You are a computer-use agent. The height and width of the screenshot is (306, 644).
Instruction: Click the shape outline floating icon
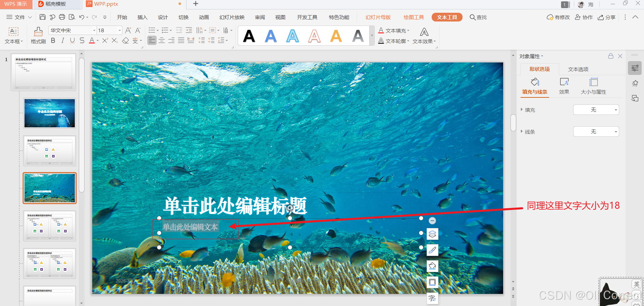tap(432, 282)
